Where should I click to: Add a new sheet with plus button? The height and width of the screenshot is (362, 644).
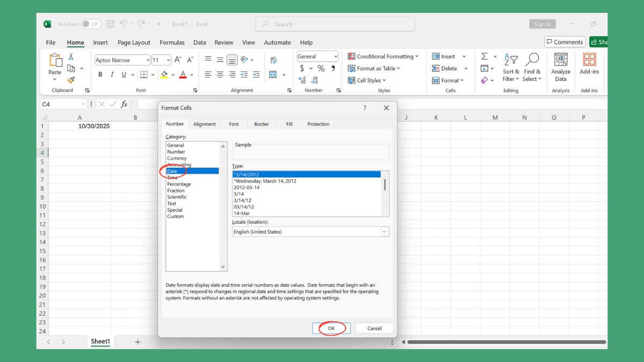click(137, 342)
